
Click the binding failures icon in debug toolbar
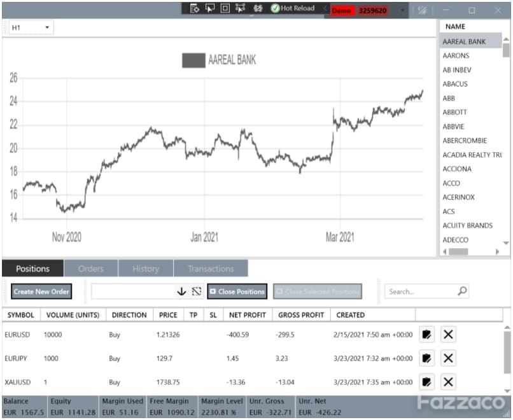[258, 8]
